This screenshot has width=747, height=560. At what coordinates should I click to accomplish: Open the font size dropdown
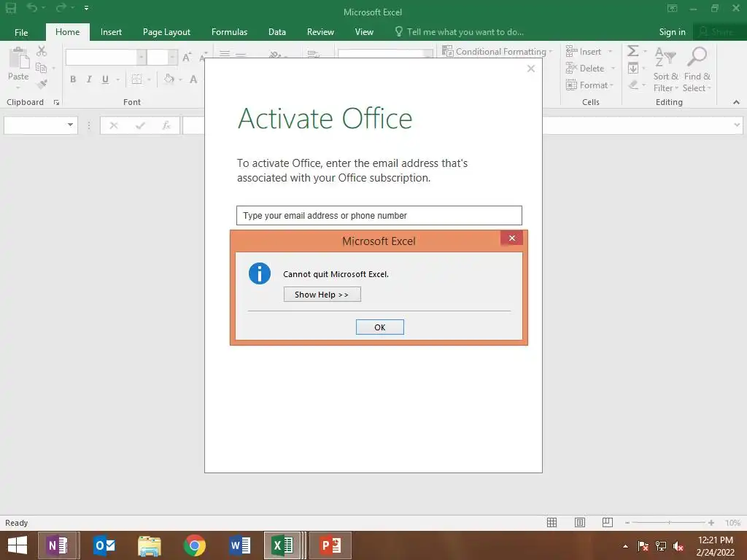tap(172, 58)
